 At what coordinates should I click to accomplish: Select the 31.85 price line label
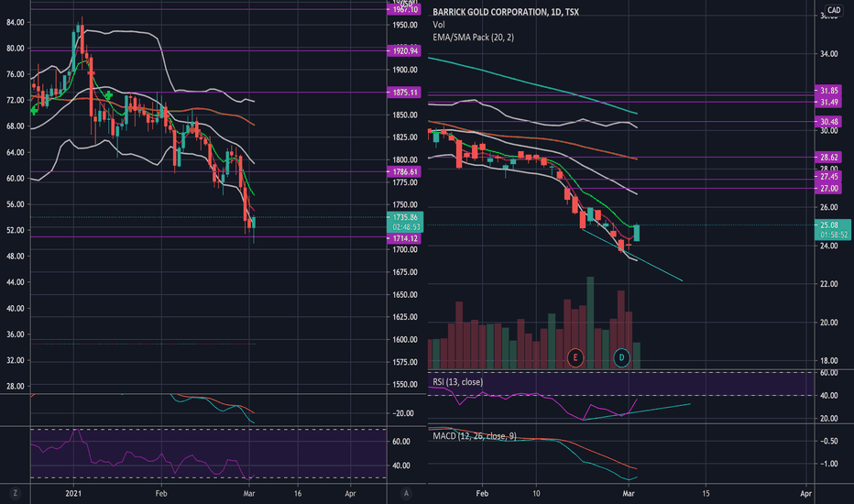tap(828, 91)
